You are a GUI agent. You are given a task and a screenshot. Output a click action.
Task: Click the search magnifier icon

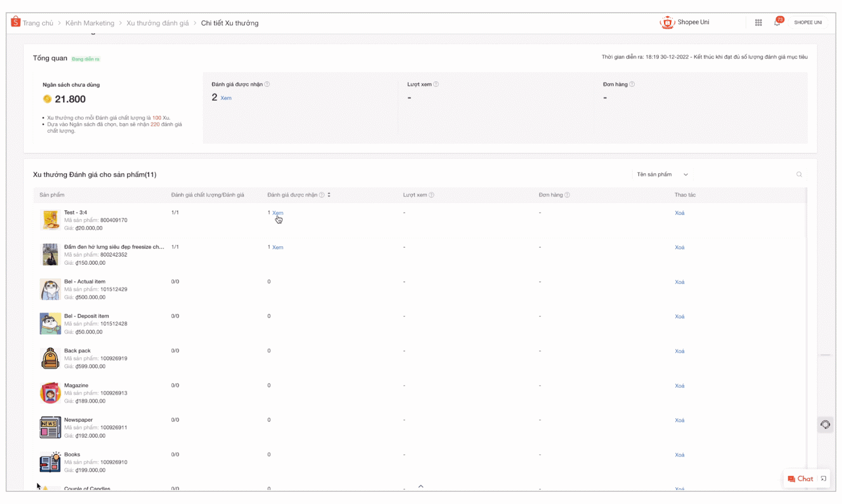pyautogui.click(x=799, y=175)
